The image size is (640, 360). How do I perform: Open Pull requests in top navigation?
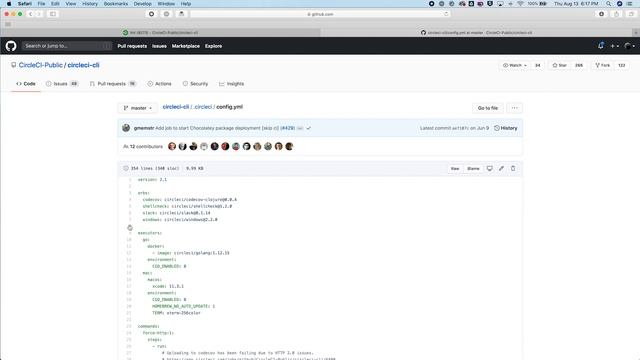point(132,46)
